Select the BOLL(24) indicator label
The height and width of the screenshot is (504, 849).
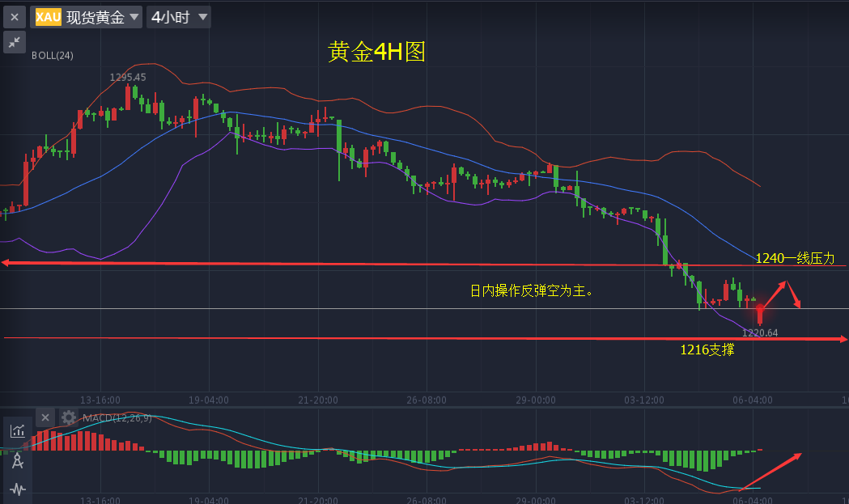pyautogui.click(x=53, y=56)
